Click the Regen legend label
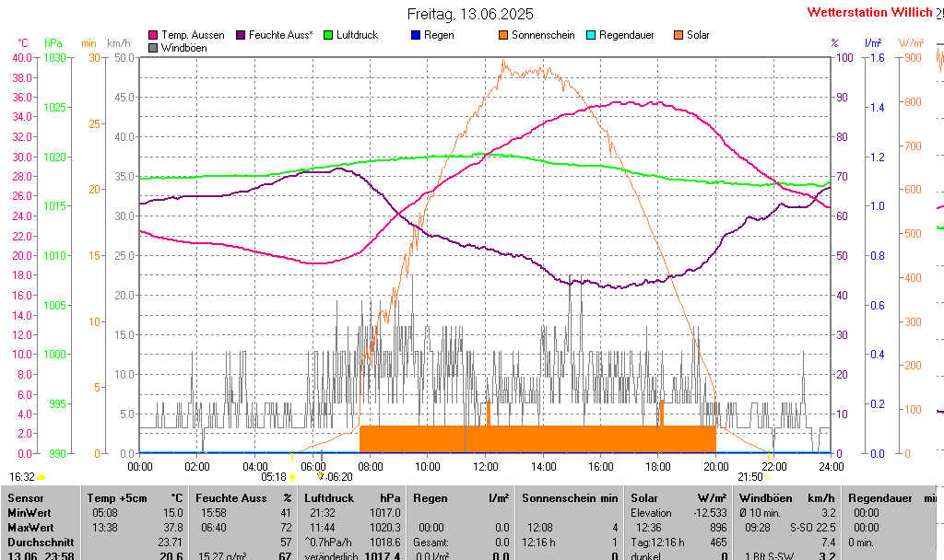This screenshot has height=560, width=944. pyautogui.click(x=439, y=35)
